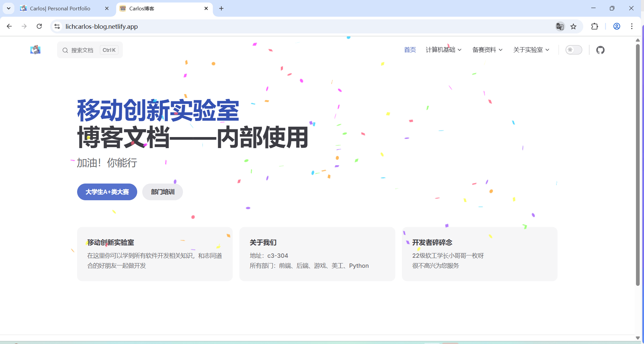View site information icon in address bar
Screen dimensions: 644x344
tap(57, 26)
